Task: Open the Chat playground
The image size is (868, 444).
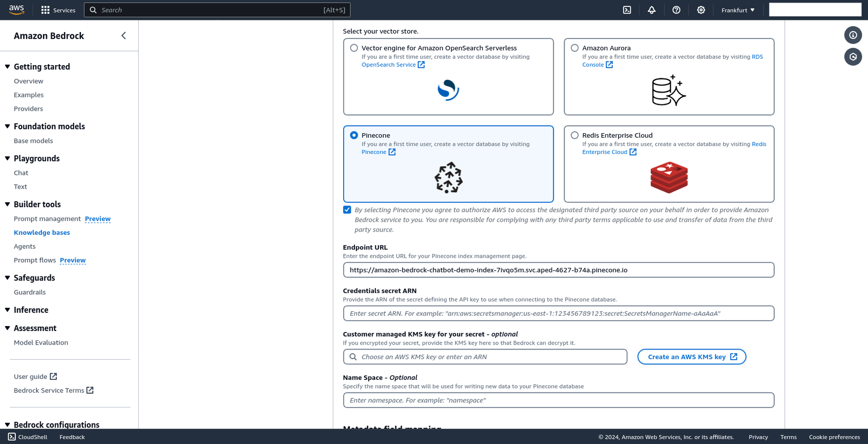Action: pyautogui.click(x=21, y=173)
